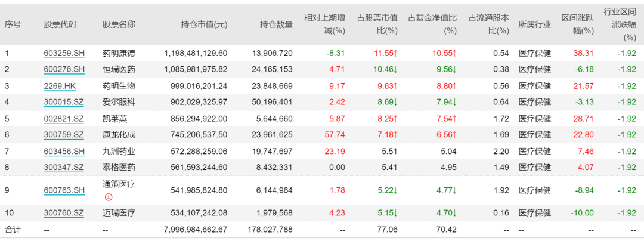The image size is (644, 244).
Task: Select stock name 泰格医药
Action: [x=119, y=168]
